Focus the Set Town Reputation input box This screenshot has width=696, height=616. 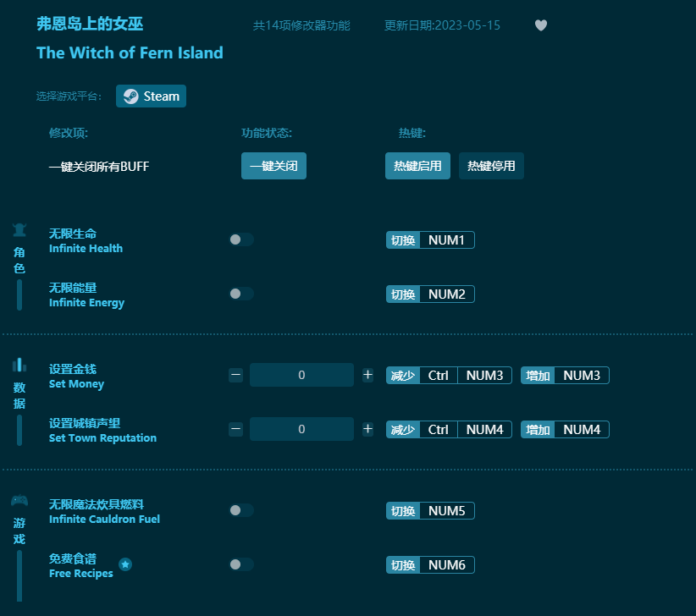(x=301, y=429)
